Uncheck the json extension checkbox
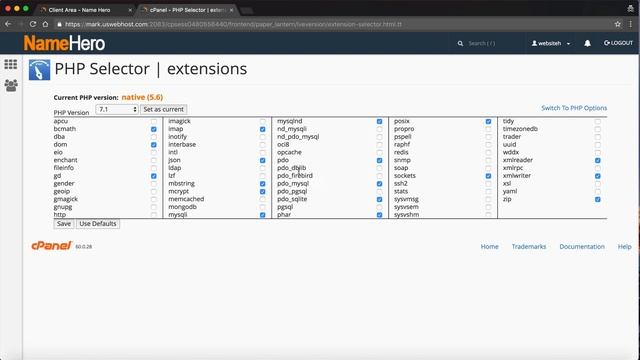640x360 pixels. pos(262,160)
